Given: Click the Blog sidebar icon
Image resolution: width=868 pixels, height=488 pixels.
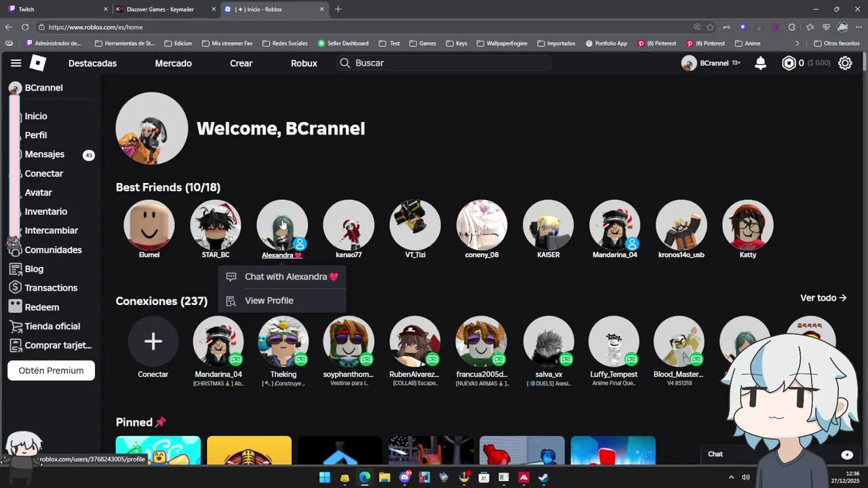Looking at the screenshot, I should point(15,269).
